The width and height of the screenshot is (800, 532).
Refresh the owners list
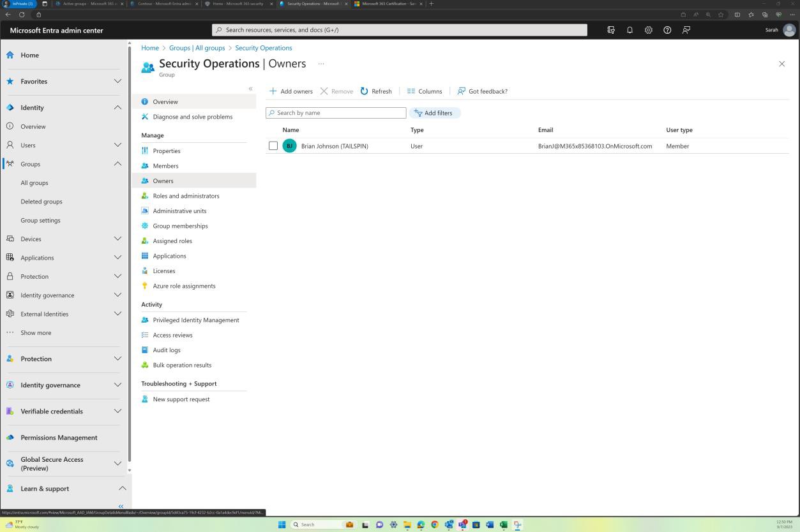376,91
